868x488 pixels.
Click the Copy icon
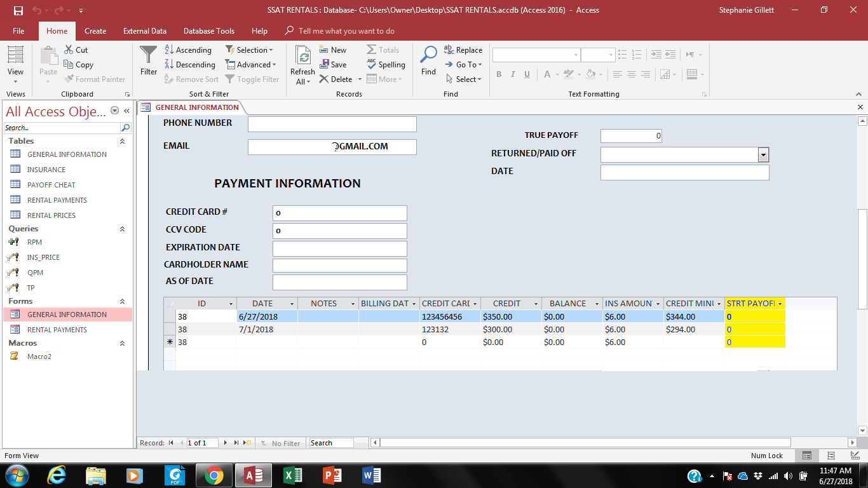coord(69,65)
